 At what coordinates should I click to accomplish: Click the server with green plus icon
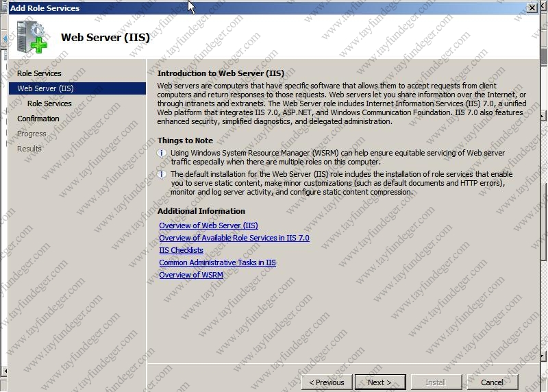pyautogui.click(x=32, y=37)
